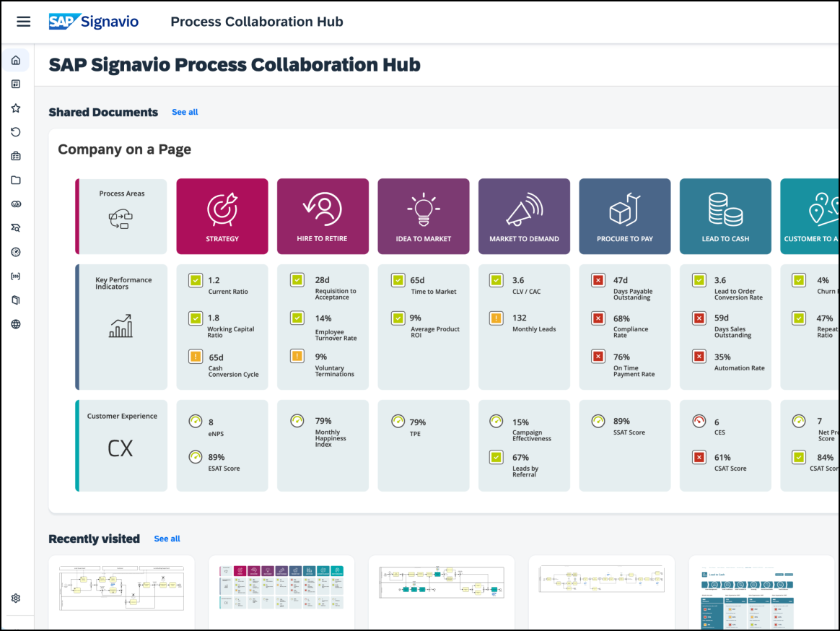Open the gauge dashboard icon in sidebar

16,252
